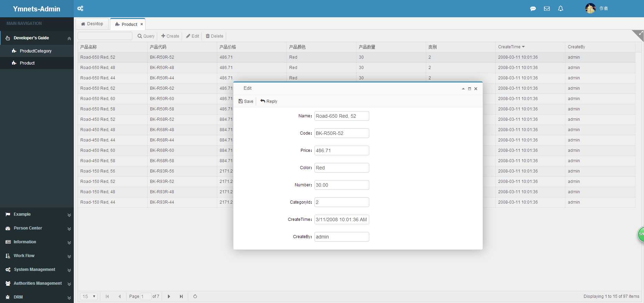
Task: Focus the query search text box
Action: coord(105,36)
